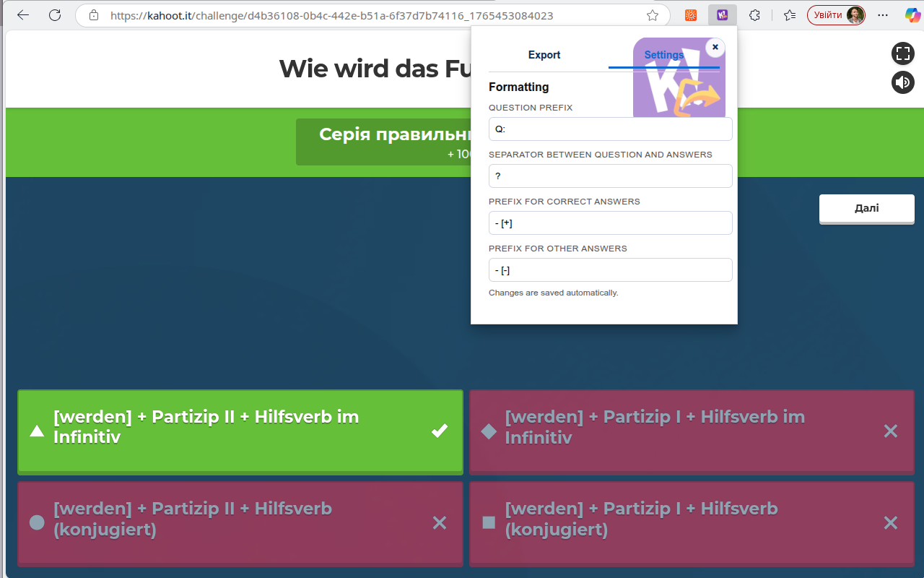Viewport: 924px width, 578px height.
Task: Click the square shape icon on answer card
Action: pyautogui.click(x=489, y=522)
